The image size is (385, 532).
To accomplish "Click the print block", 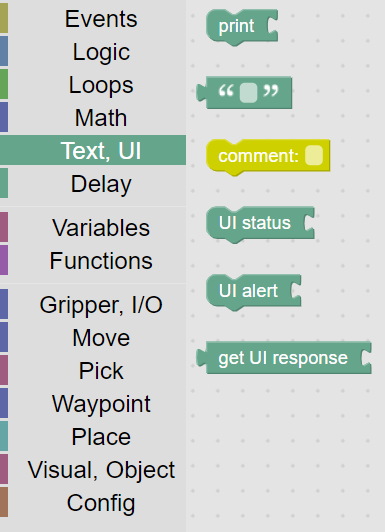I will tap(242, 27).
